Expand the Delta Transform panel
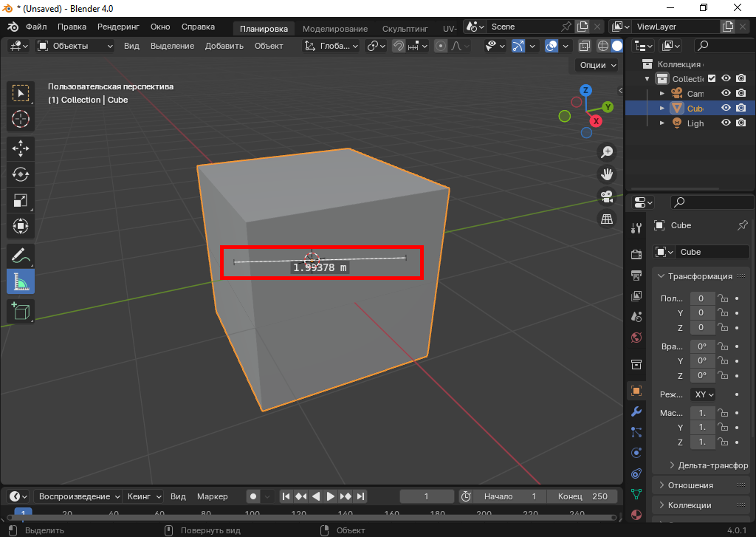 pyautogui.click(x=709, y=465)
